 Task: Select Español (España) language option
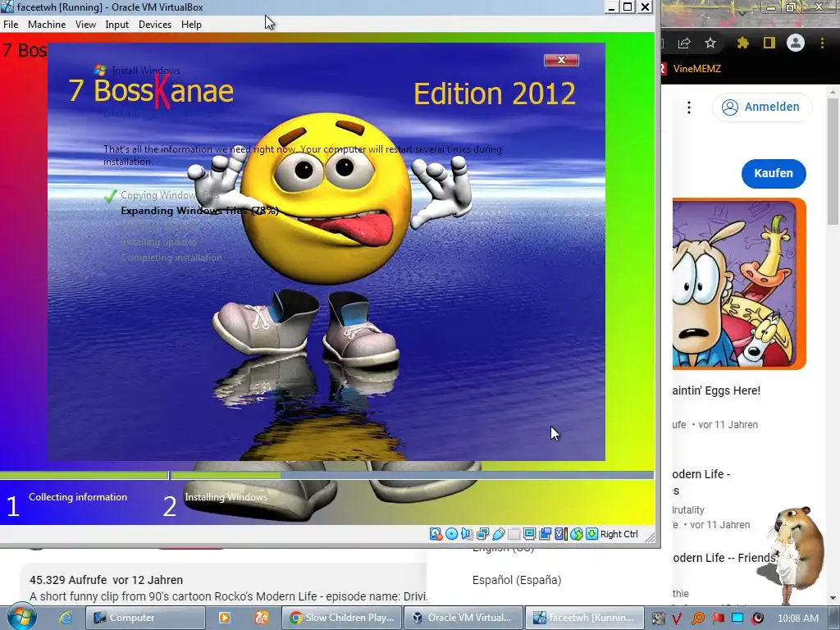517,580
